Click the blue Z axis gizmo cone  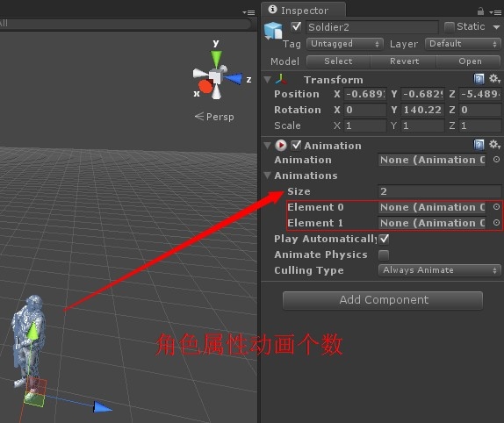[233, 79]
